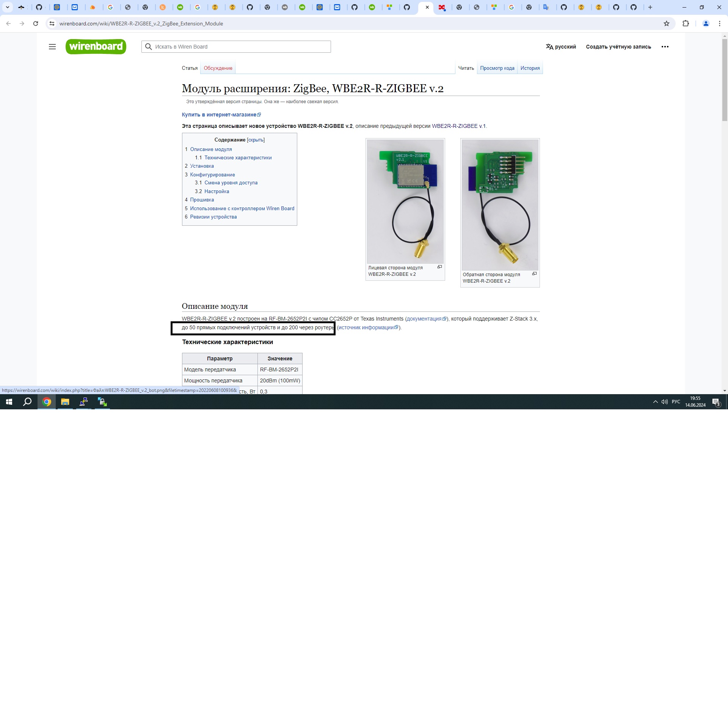The height and width of the screenshot is (717, 728).
Task: Open the volume control in tray
Action: (x=665, y=402)
